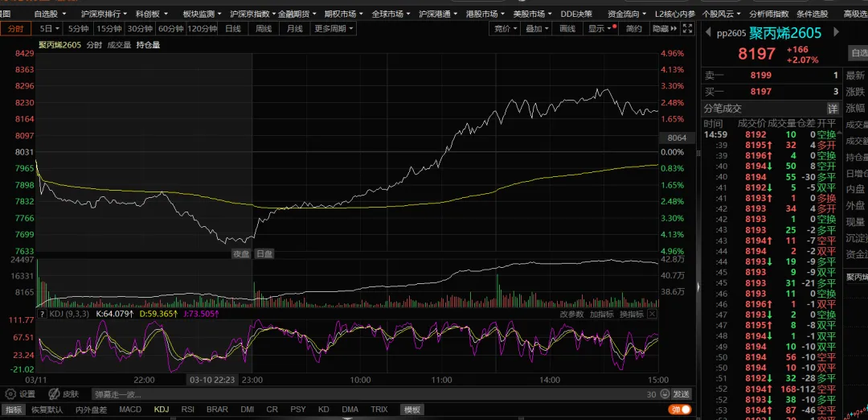This screenshot has height=420, width=868.
Task: Open the 金融期货 menu
Action: (x=298, y=14)
